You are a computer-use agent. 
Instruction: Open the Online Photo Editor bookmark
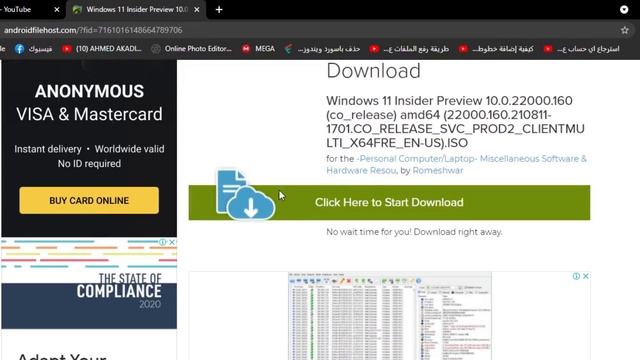point(191,49)
